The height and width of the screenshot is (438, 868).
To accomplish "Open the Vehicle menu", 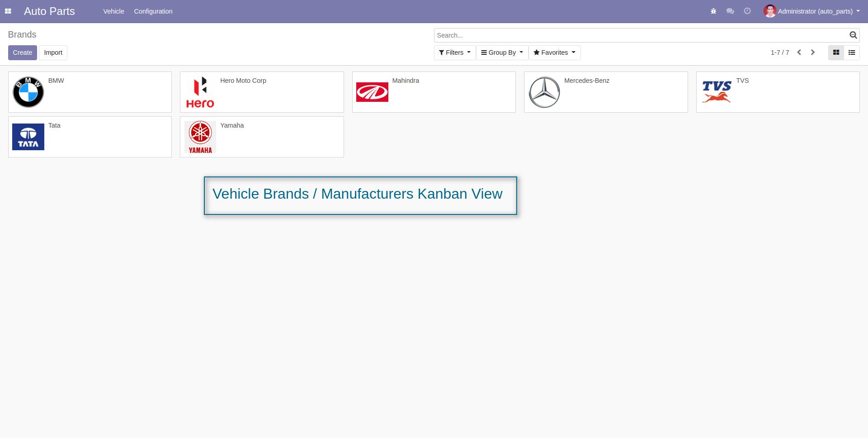I will 113,11.
